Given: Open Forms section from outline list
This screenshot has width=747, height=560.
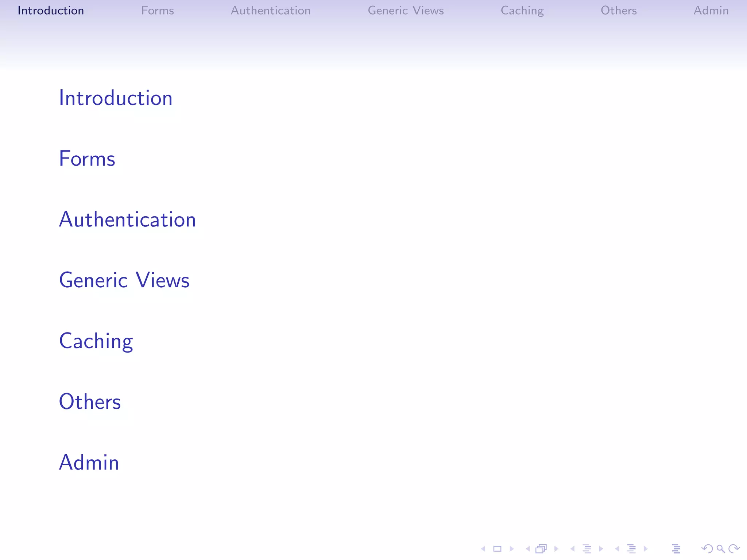Looking at the screenshot, I should (87, 159).
